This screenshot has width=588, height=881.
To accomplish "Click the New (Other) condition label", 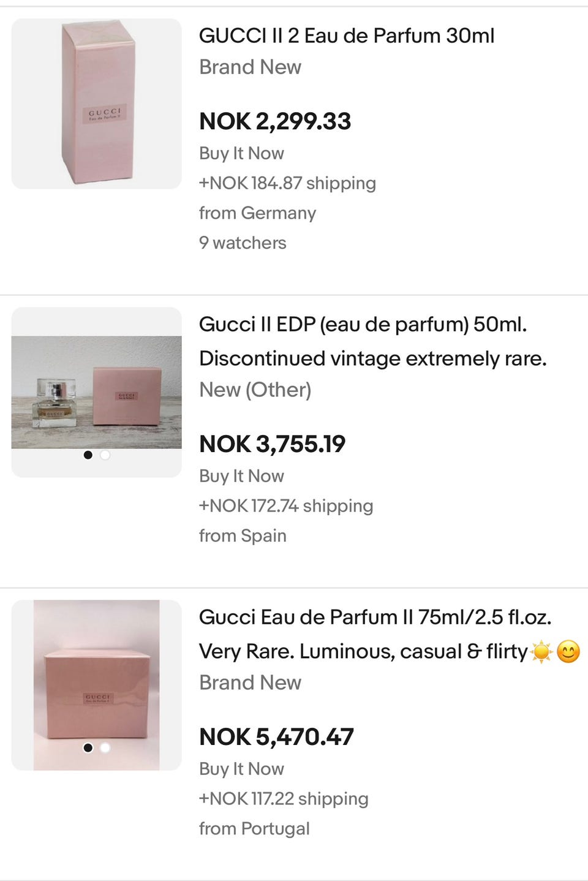I will click(x=255, y=390).
